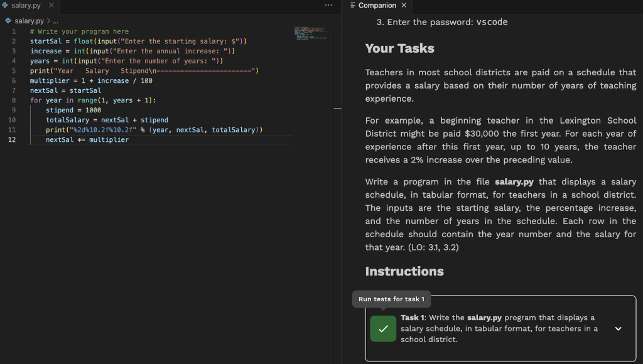Click the editor scrollbar position marker
Image resolution: width=643 pixels, height=364 pixels.
pos(337,109)
